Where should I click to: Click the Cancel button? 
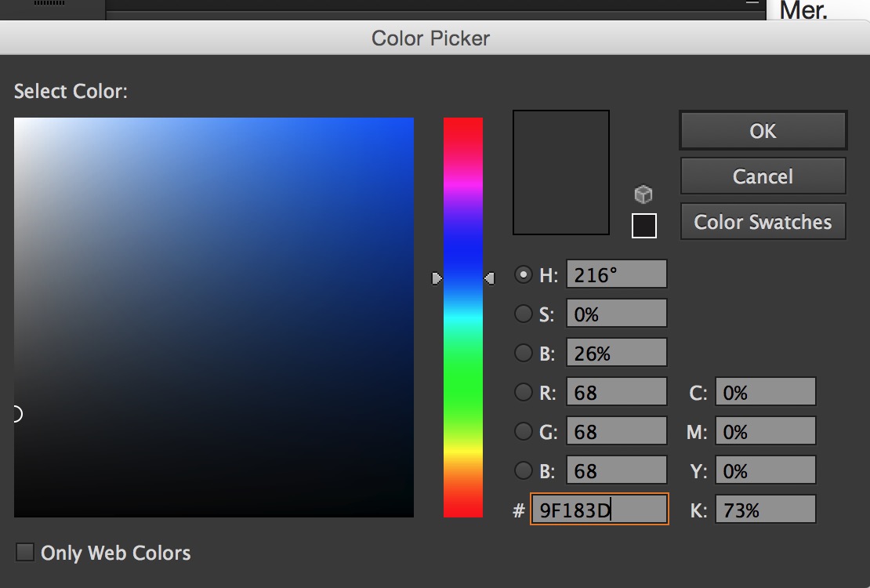763,176
